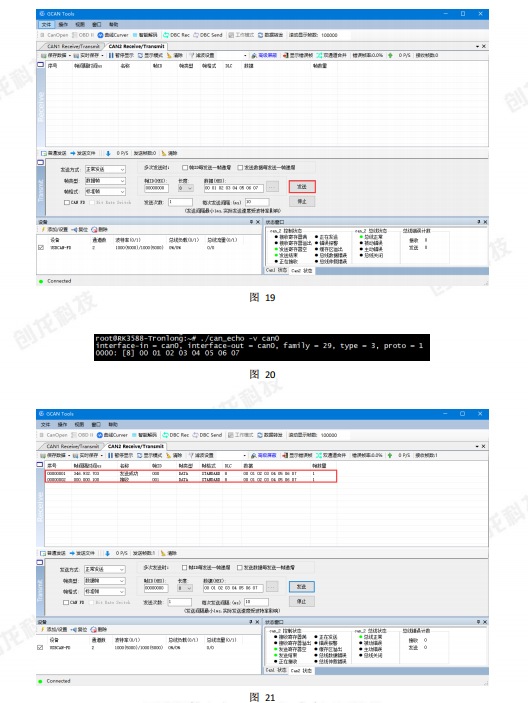Expand the frame type dropdown in Figure 21 window
528x703 pixels.
click(105, 581)
